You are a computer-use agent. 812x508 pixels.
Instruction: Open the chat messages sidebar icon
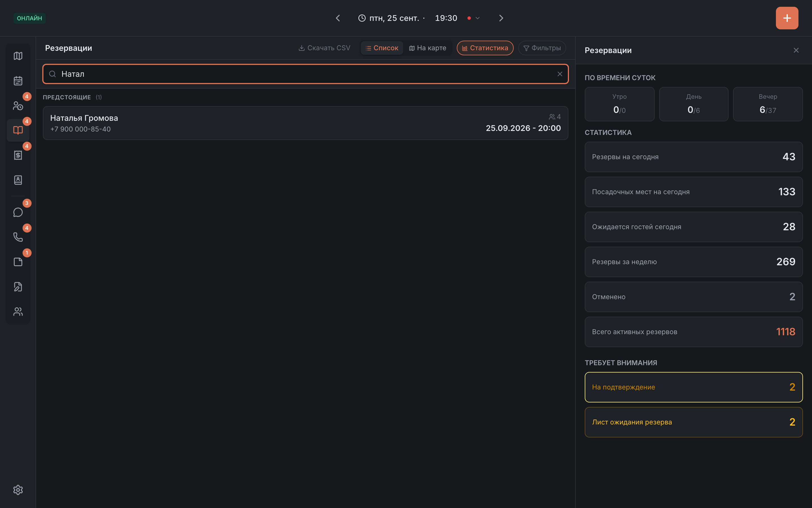[x=18, y=212]
